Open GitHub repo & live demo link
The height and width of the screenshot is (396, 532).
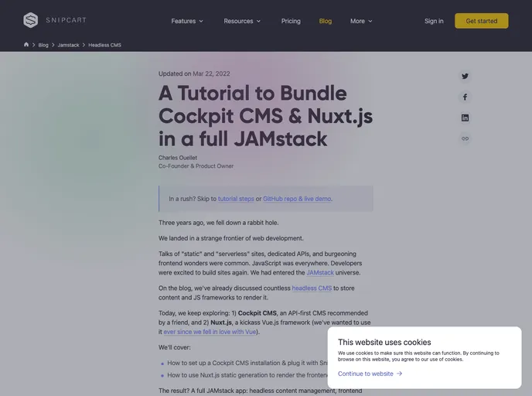297,199
